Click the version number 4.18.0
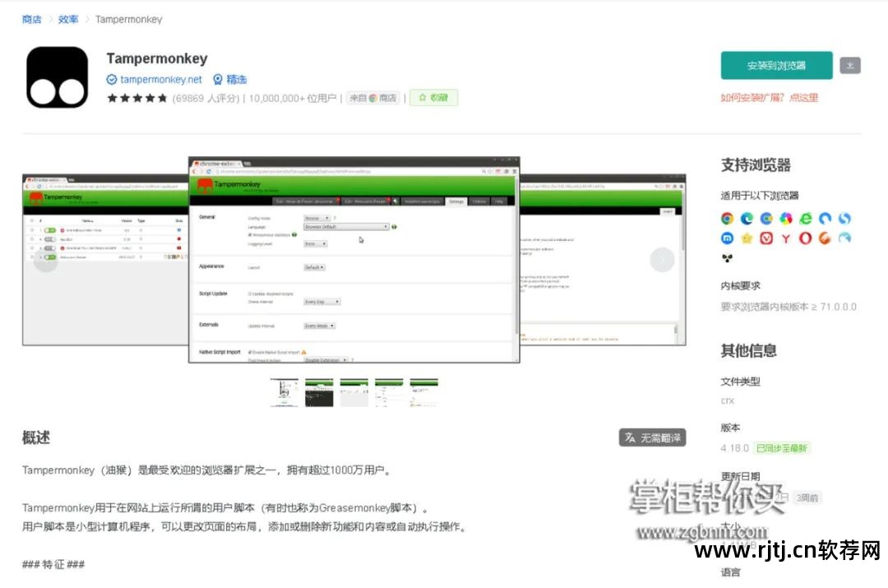 [x=734, y=448]
